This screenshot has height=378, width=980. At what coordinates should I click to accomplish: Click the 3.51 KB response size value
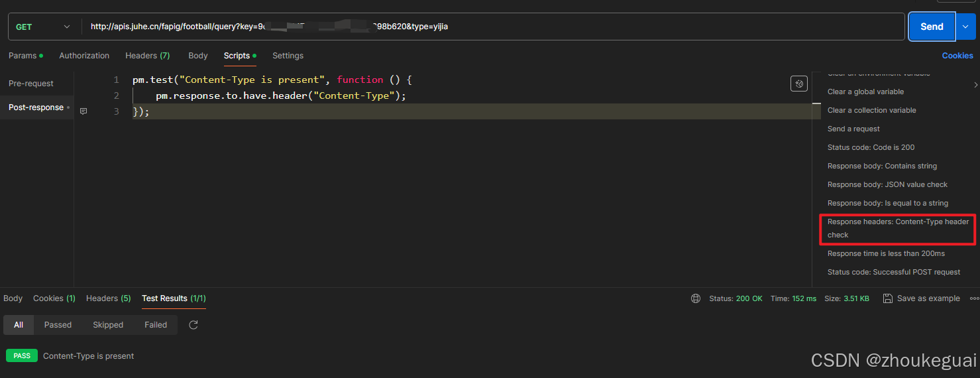(x=856, y=298)
